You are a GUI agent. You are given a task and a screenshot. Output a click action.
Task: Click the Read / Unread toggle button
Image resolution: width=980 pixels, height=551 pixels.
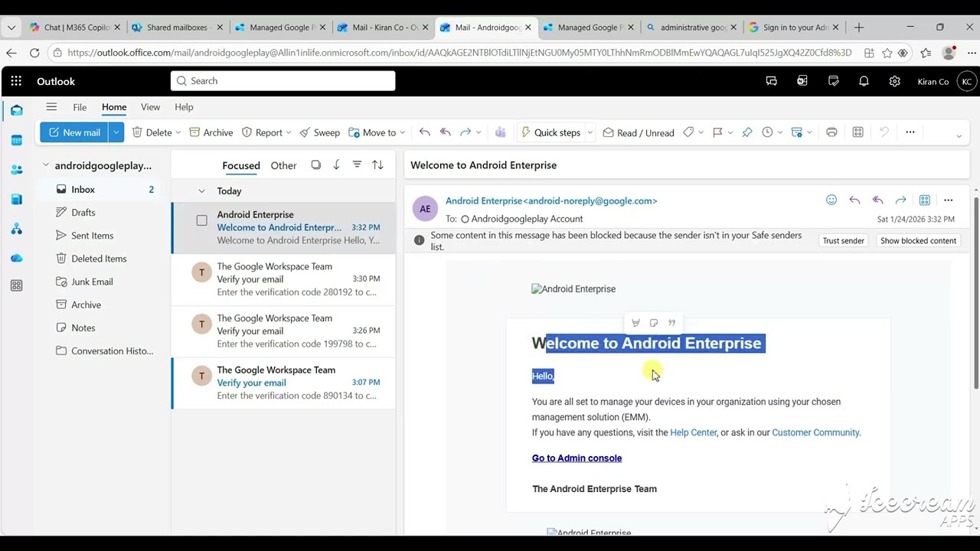point(639,132)
